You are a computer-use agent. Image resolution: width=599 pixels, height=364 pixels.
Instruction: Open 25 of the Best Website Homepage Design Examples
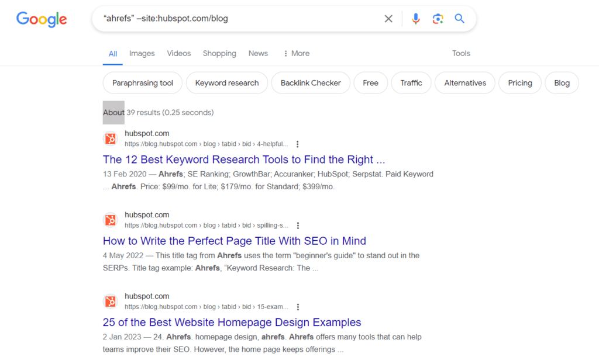pyautogui.click(x=232, y=323)
